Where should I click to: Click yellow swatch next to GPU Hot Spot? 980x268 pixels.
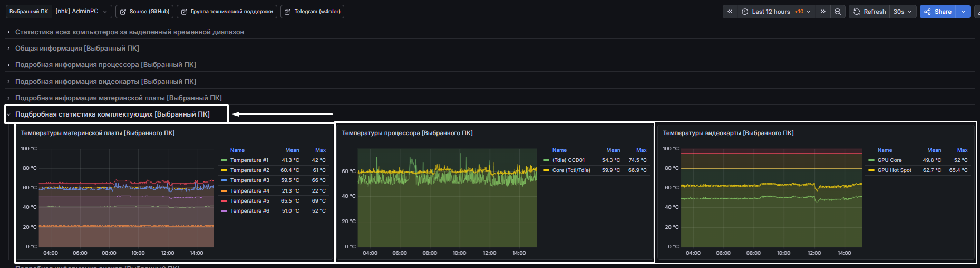tap(871, 170)
